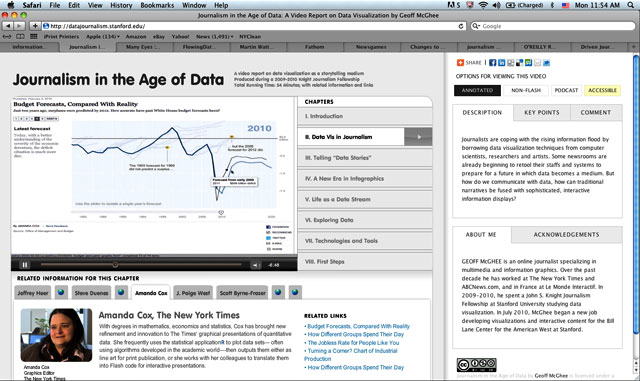Screen dimensions: 640x381
Task: Switch video mode to Non-Flash
Action: [526, 90]
